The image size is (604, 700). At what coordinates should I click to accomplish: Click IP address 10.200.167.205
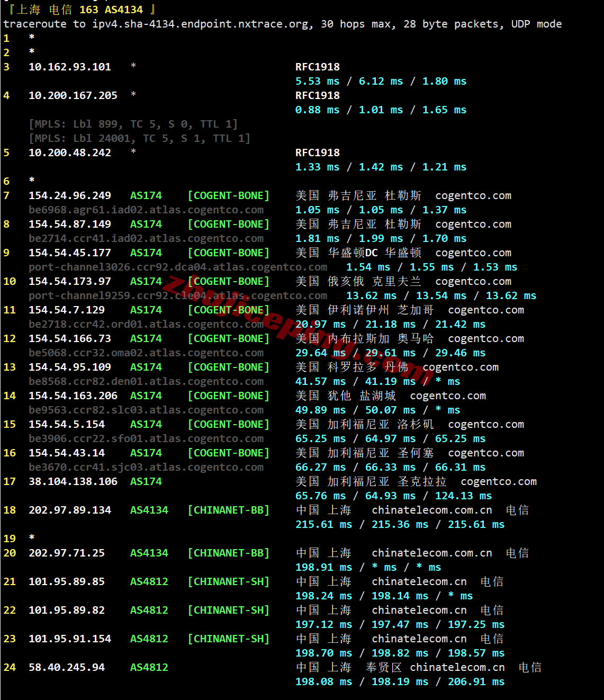tap(73, 95)
